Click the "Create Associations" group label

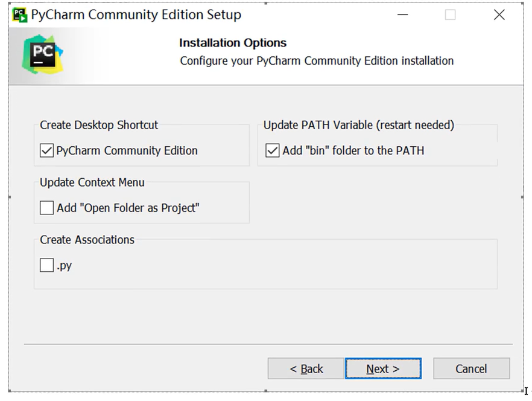click(87, 240)
